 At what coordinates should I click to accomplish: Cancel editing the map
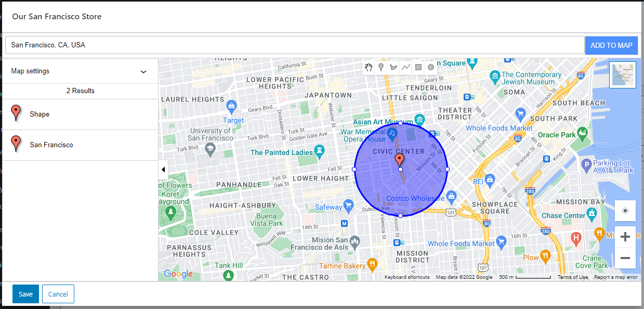tap(58, 294)
